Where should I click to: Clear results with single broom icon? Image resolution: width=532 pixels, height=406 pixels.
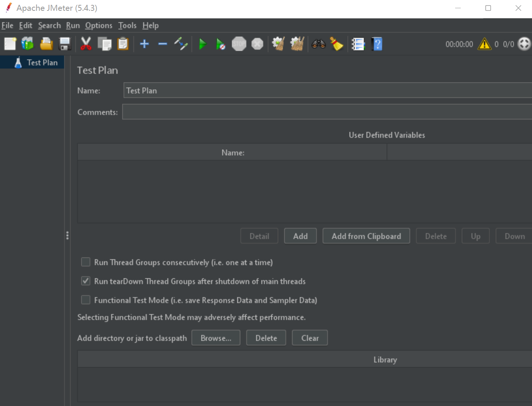click(x=279, y=44)
